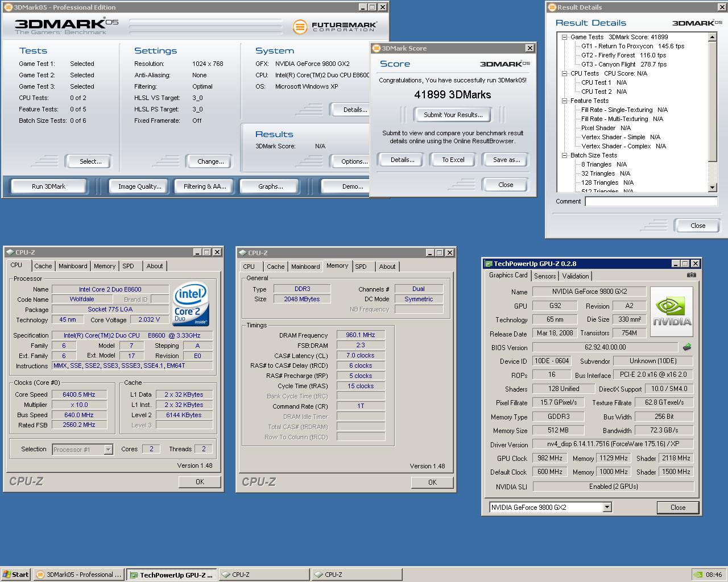Switch to 3DMark05 Professional taskbar item
Image resolution: width=728 pixels, height=582 pixels.
78,575
